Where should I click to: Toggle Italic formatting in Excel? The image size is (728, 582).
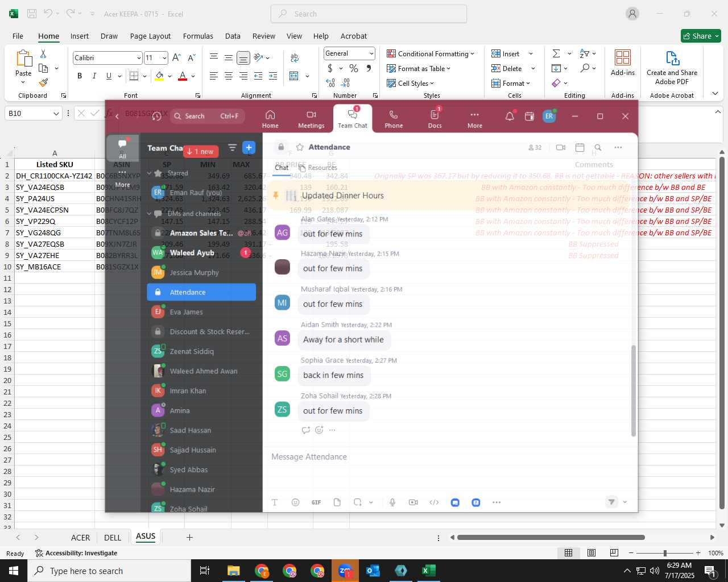94,76
